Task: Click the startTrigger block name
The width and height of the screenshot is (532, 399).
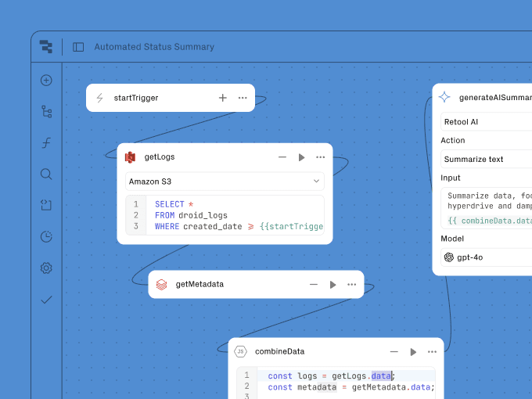Action: 136,98
